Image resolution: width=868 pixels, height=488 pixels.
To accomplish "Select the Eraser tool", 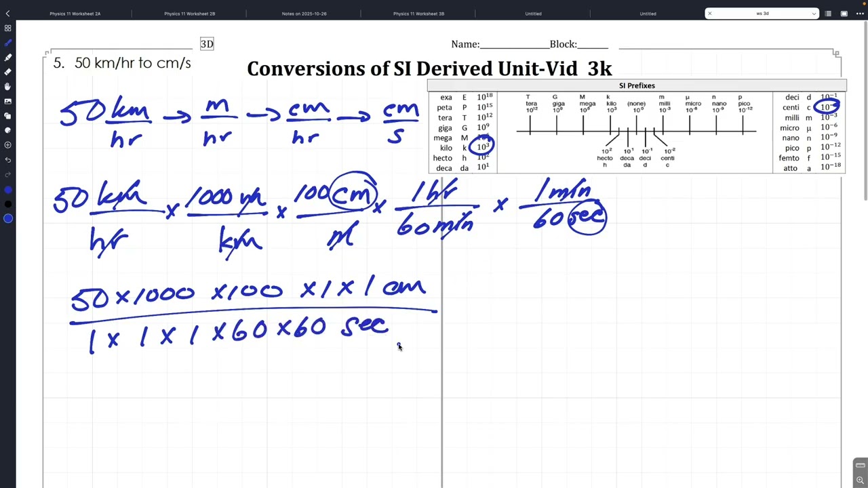I will coord(7,72).
